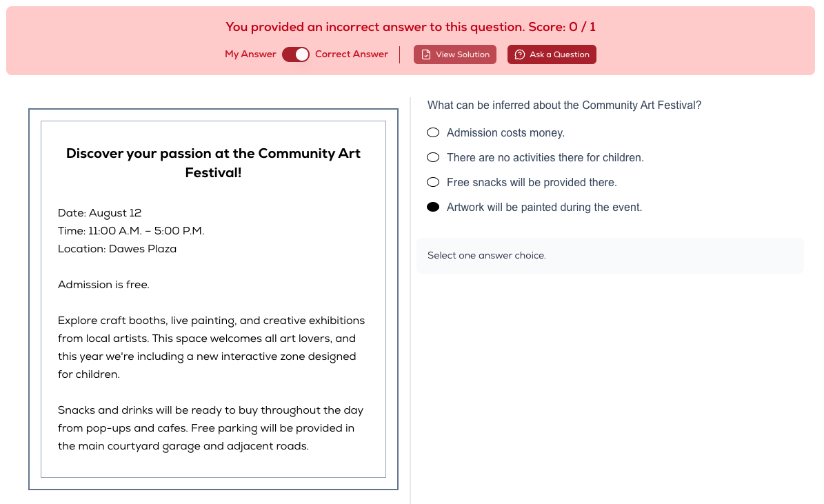Image resolution: width=824 pixels, height=504 pixels.
Task: Click the Ask a Question button
Action: (x=552, y=54)
